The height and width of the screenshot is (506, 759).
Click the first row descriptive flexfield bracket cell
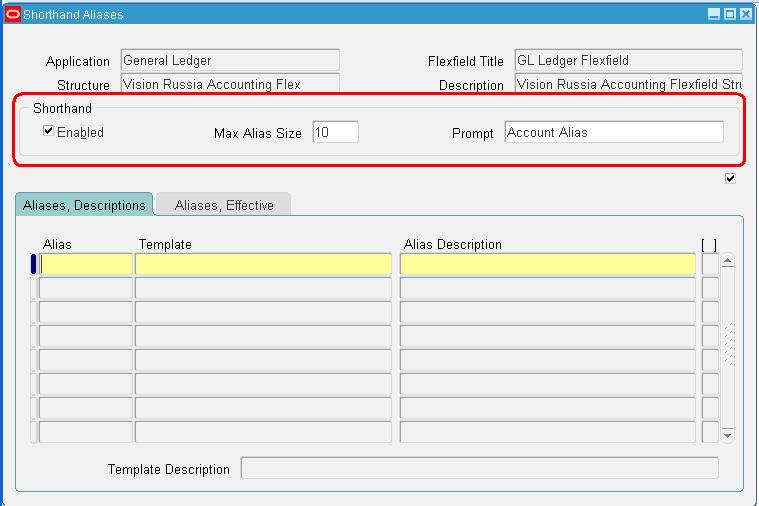(x=710, y=264)
